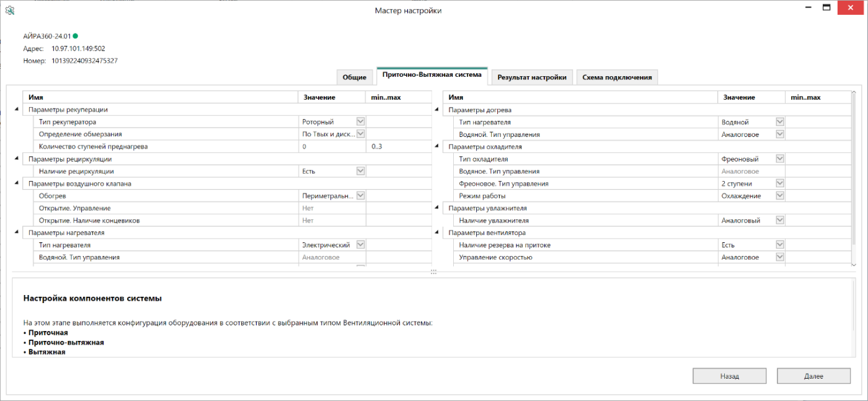The width and height of the screenshot is (868, 401).
Task: Maximize the Мастер настройки window
Action: coord(826,7)
